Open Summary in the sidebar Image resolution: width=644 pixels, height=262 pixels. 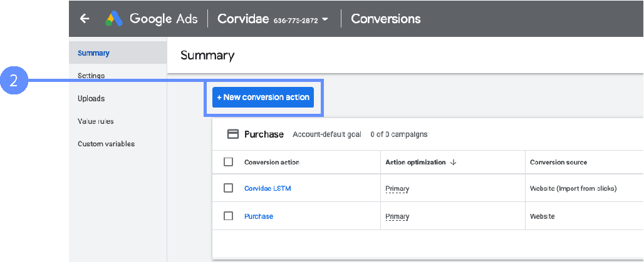93,53
